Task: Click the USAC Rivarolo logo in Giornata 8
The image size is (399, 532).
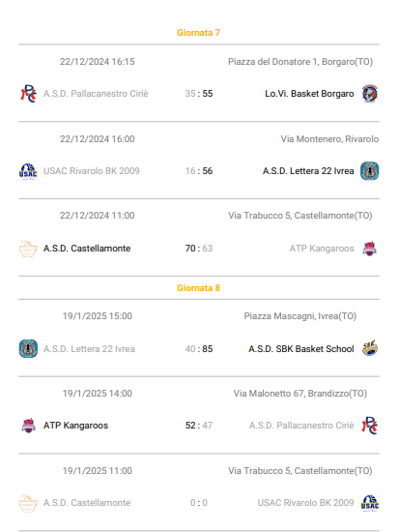Action: pyautogui.click(x=369, y=503)
